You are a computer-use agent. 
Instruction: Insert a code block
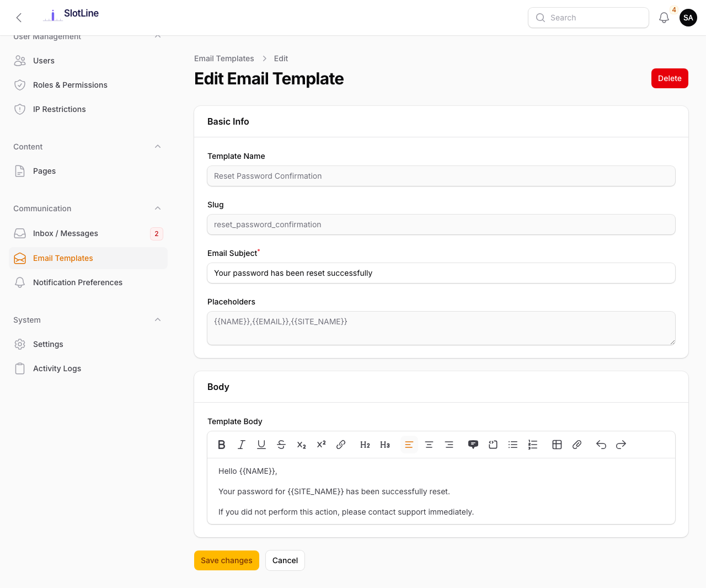pos(493,445)
